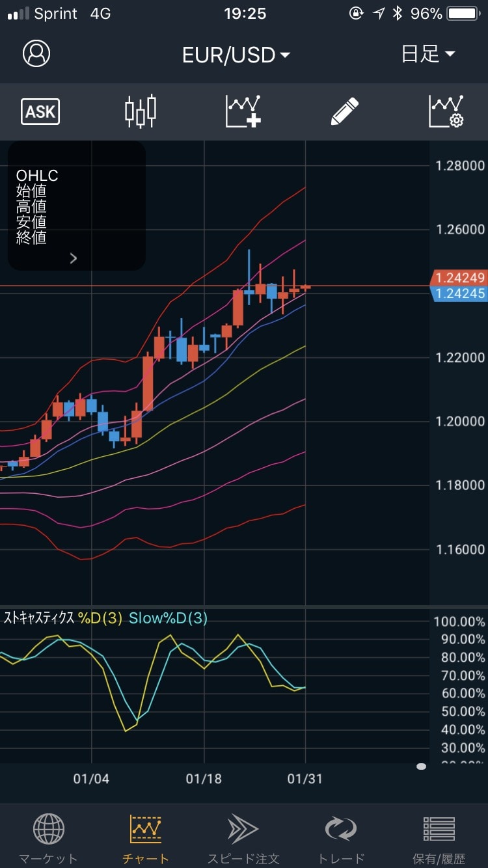
Task: Open the EUR/USD currency pair dropdown
Action: (x=236, y=55)
